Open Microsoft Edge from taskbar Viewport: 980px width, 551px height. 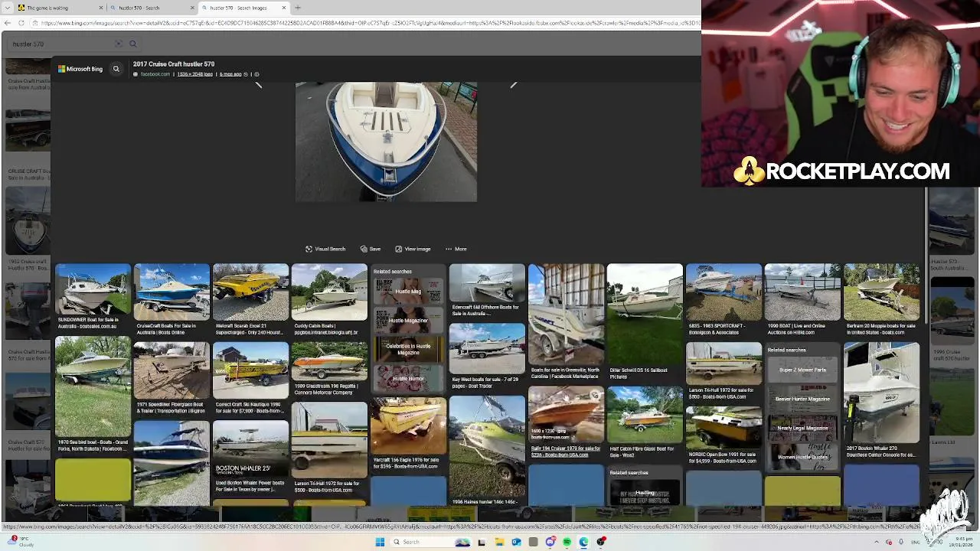coord(583,542)
